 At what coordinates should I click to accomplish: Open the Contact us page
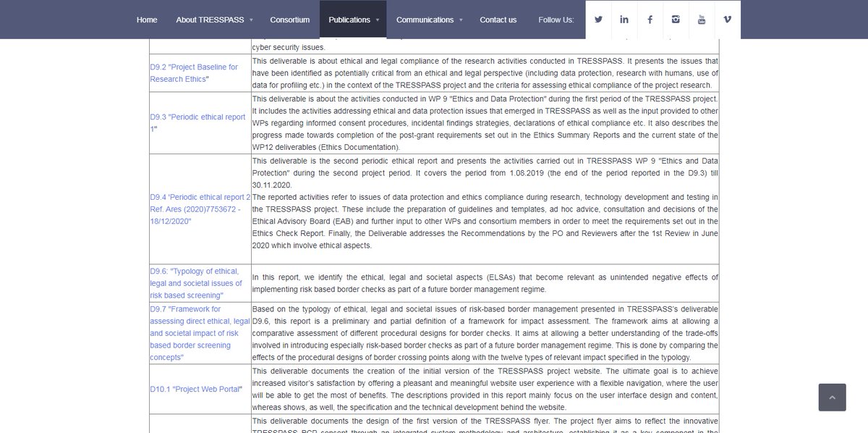(498, 20)
